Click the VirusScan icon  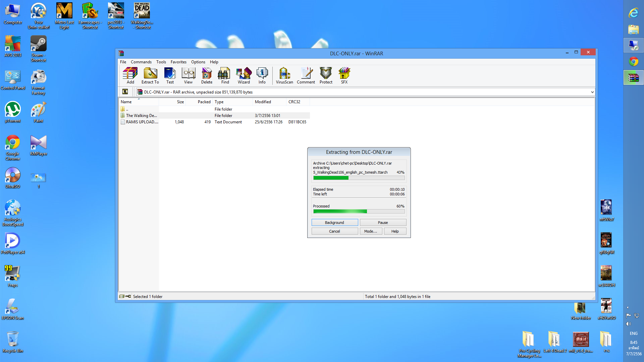tap(284, 75)
